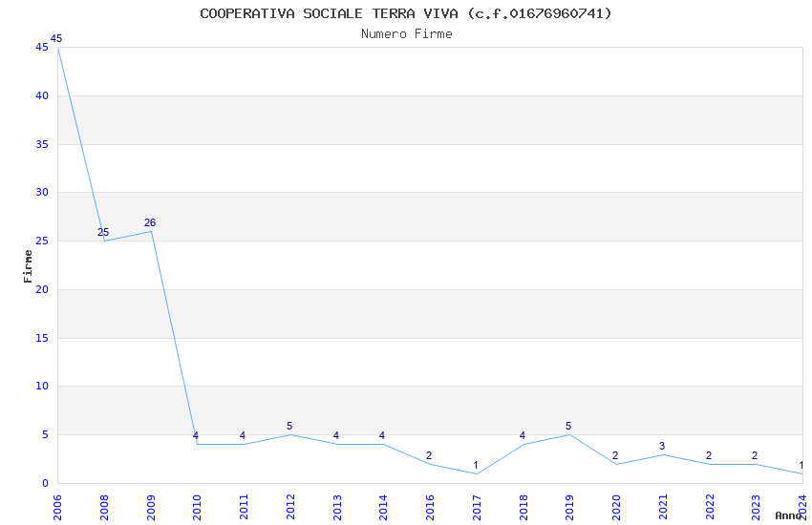Click the x-axis year 2016

click(430, 507)
